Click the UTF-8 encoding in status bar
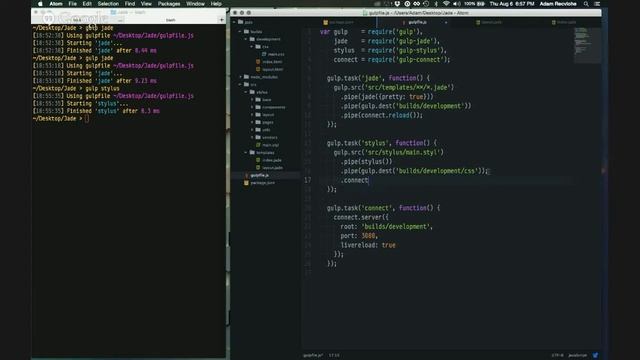 558,355
